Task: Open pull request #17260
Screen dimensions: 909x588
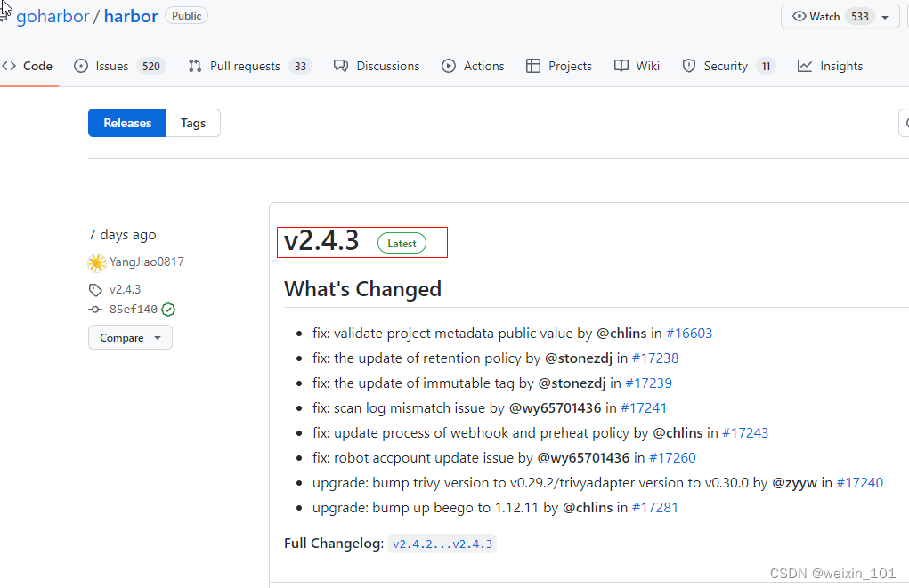Action: [x=672, y=457]
